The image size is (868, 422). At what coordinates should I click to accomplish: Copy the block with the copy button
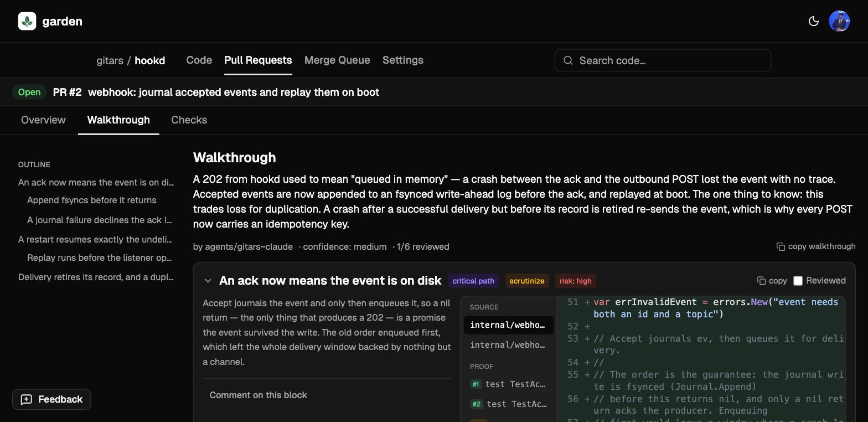(772, 281)
